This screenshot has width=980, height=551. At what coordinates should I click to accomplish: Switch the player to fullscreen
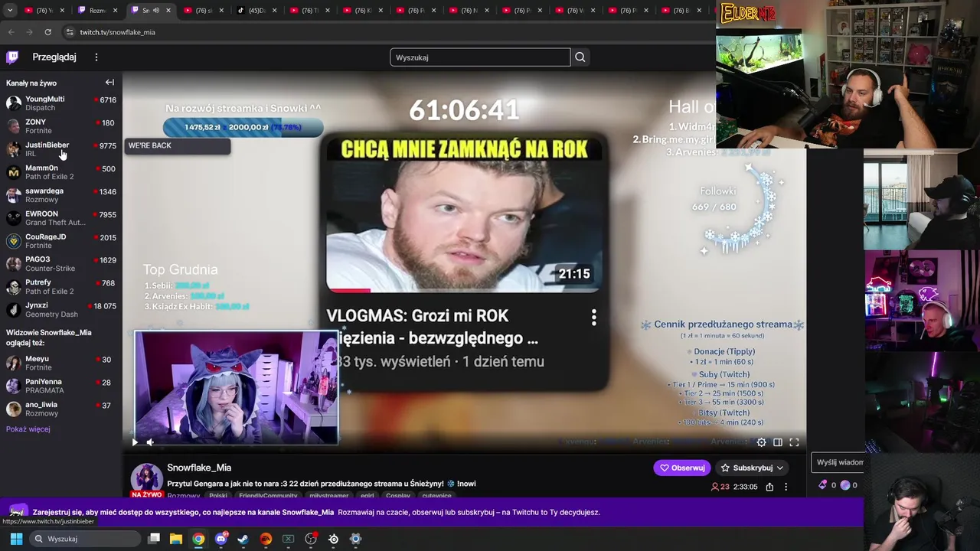point(794,442)
